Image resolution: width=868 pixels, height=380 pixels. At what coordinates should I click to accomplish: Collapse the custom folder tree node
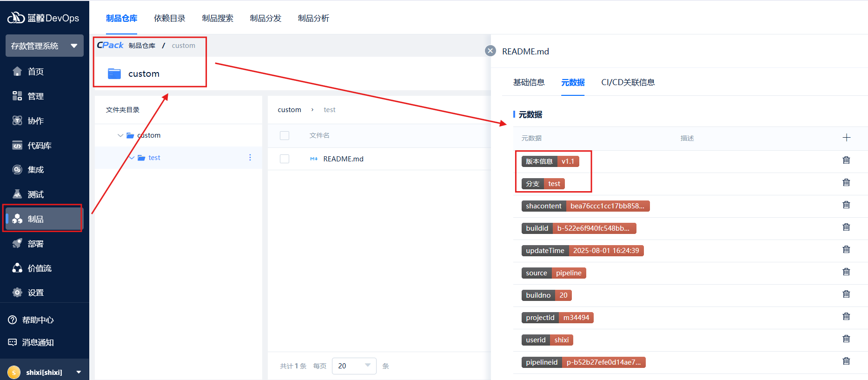[120, 135]
